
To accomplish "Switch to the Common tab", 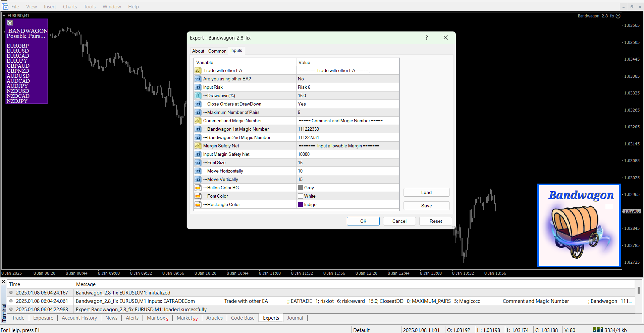I will (217, 51).
